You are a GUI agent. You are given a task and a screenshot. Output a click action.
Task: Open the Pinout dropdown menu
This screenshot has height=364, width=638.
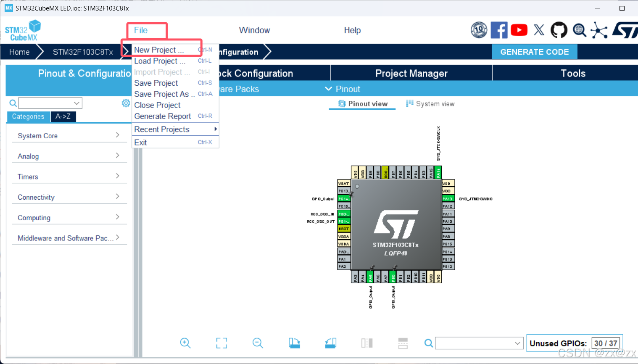[343, 89]
